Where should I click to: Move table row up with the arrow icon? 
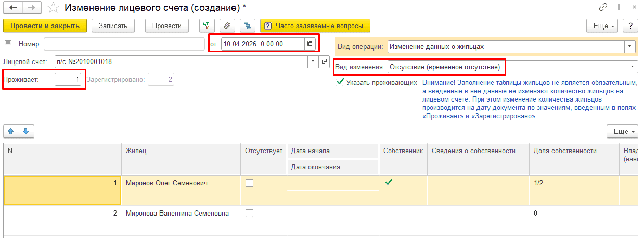(x=11, y=131)
